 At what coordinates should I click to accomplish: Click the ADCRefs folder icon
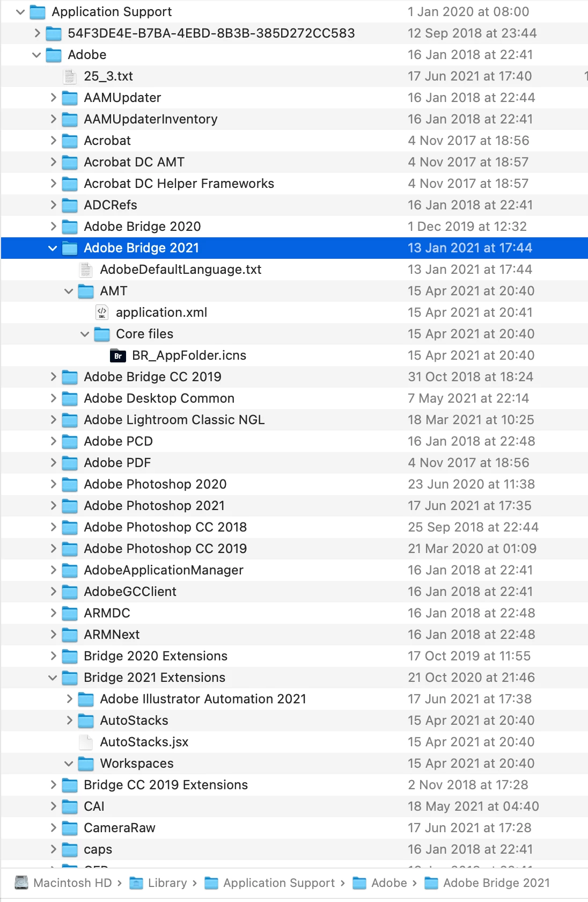click(x=70, y=205)
